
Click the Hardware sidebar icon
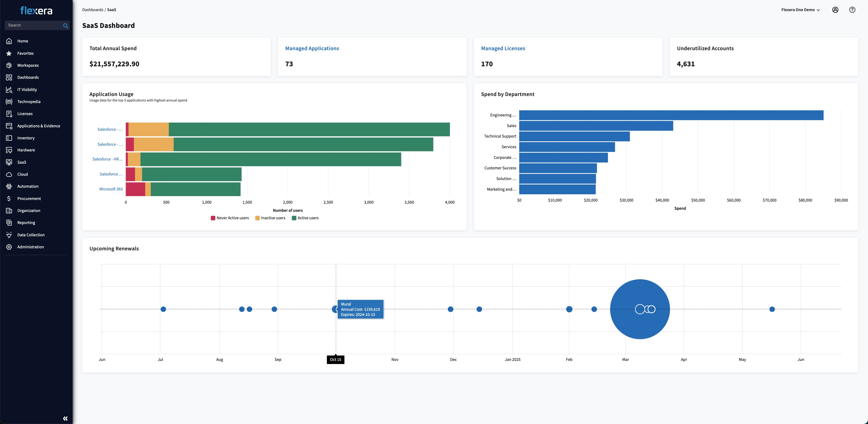pyautogui.click(x=9, y=150)
